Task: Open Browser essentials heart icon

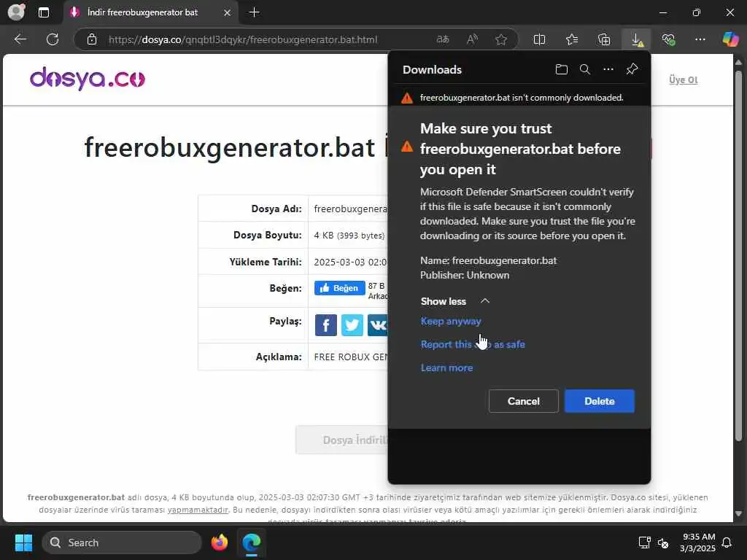Action: pyautogui.click(x=668, y=39)
